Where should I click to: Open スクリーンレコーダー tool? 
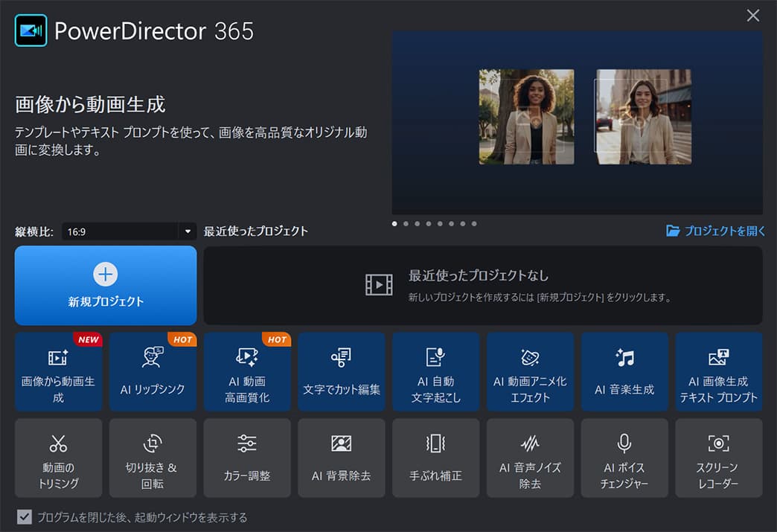pos(718,458)
